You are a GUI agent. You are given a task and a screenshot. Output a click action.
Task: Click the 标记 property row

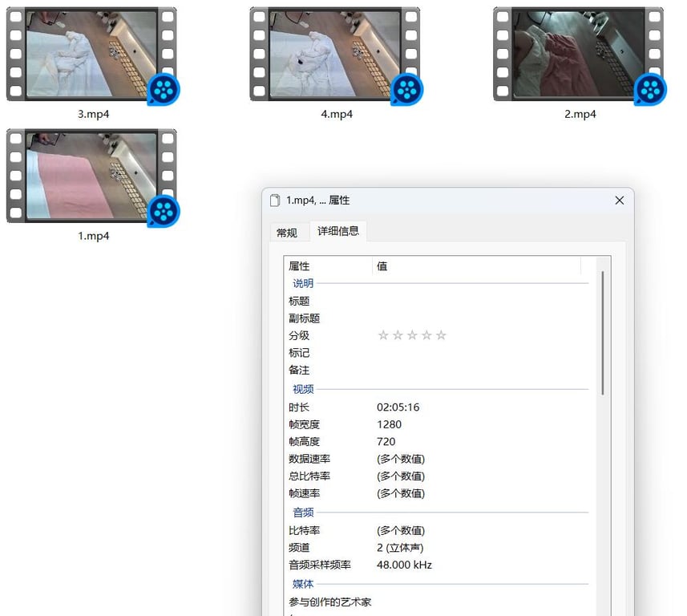[x=437, y=352]
